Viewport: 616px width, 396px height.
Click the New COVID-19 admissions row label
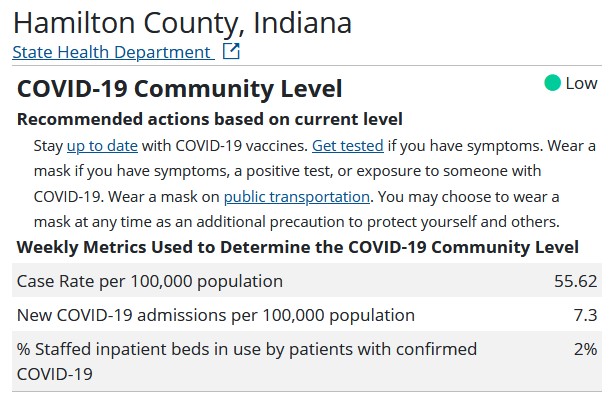pos(216,315)
